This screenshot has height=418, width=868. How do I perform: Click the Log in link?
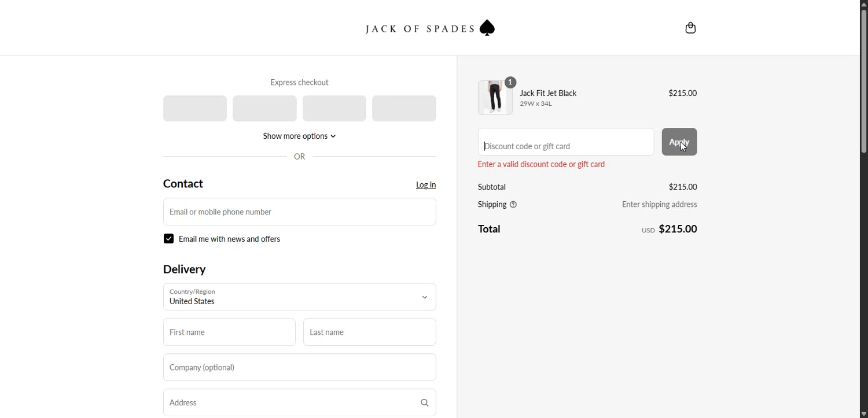[x=426, y=185]
